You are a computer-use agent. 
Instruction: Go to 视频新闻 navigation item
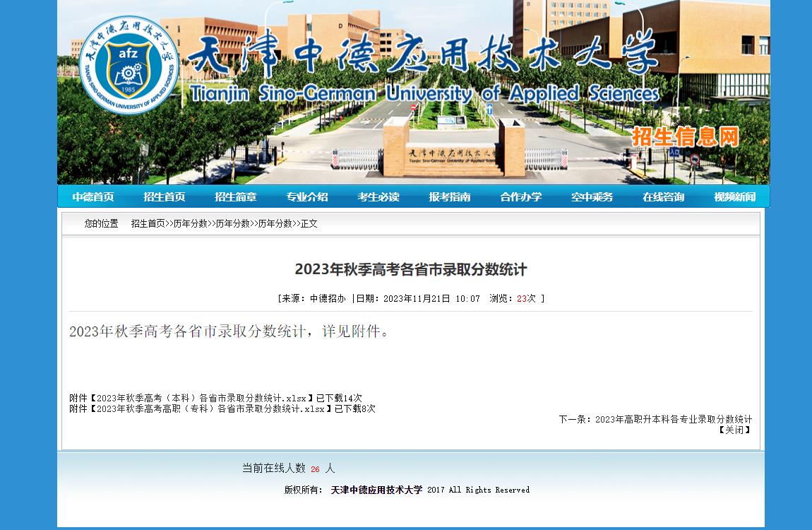click(x=735, y=197)
